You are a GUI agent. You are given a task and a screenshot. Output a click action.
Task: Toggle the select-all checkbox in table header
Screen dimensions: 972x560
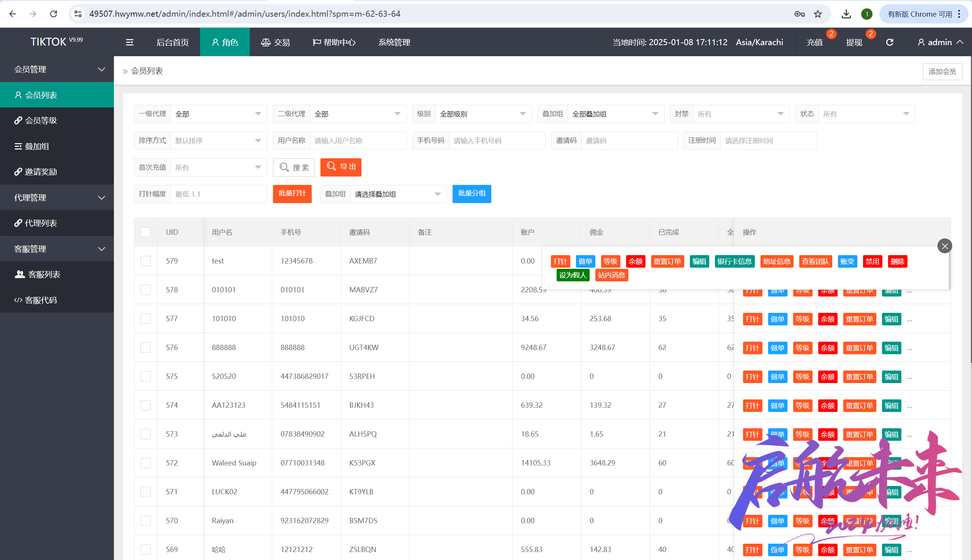pos(145,232)
